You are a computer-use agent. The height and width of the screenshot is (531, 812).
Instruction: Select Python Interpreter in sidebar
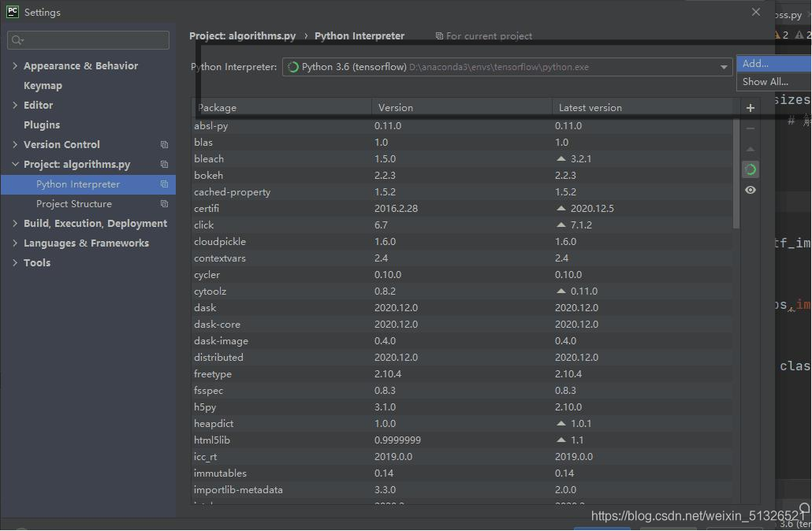88,184
